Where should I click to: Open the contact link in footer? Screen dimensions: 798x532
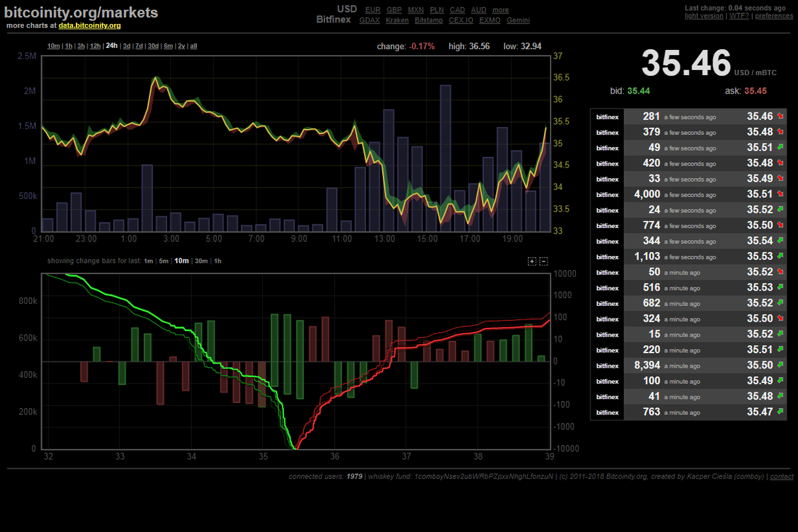(782, 476)
